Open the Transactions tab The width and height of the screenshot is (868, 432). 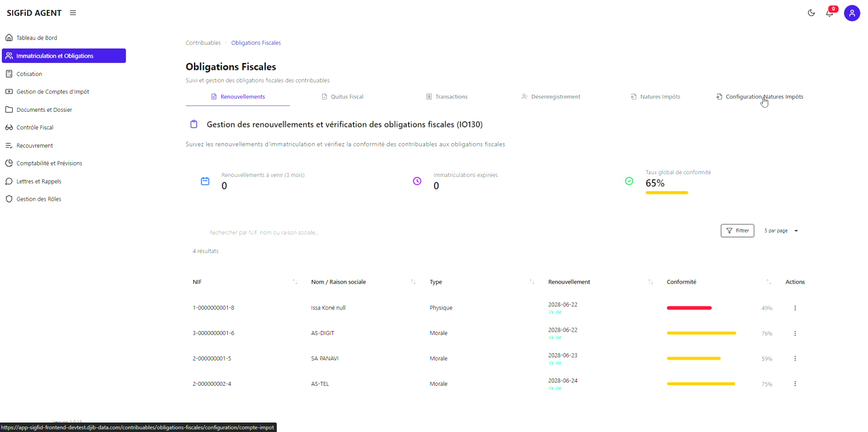[x=447, y=96]
